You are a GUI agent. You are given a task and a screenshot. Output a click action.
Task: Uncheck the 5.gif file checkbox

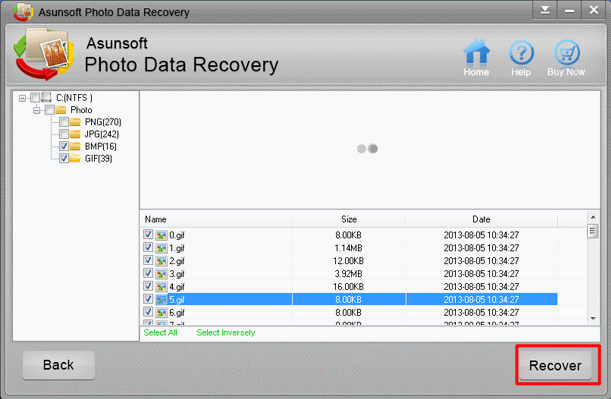(148, 299)
